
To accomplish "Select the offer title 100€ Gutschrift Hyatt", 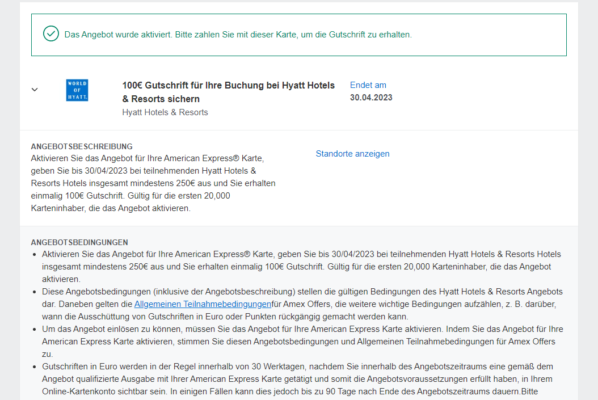I will (228, 92).
